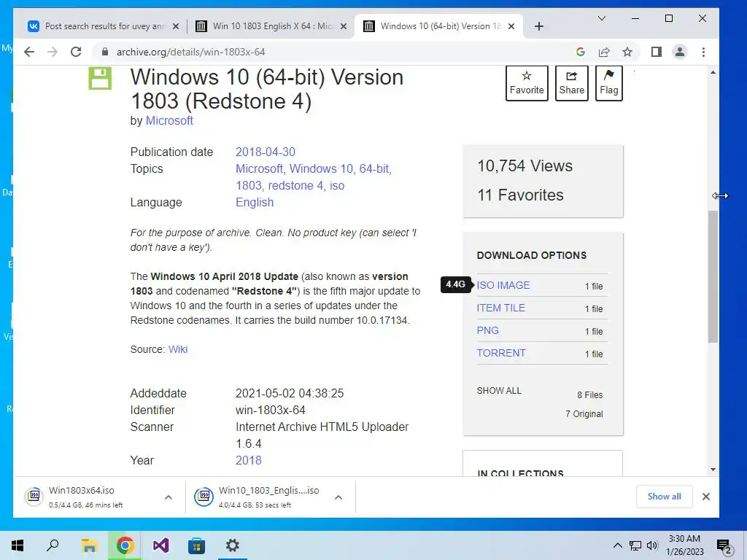Click the volume speaker tray icon
The image size is (747, 560).
coord(652,545)
